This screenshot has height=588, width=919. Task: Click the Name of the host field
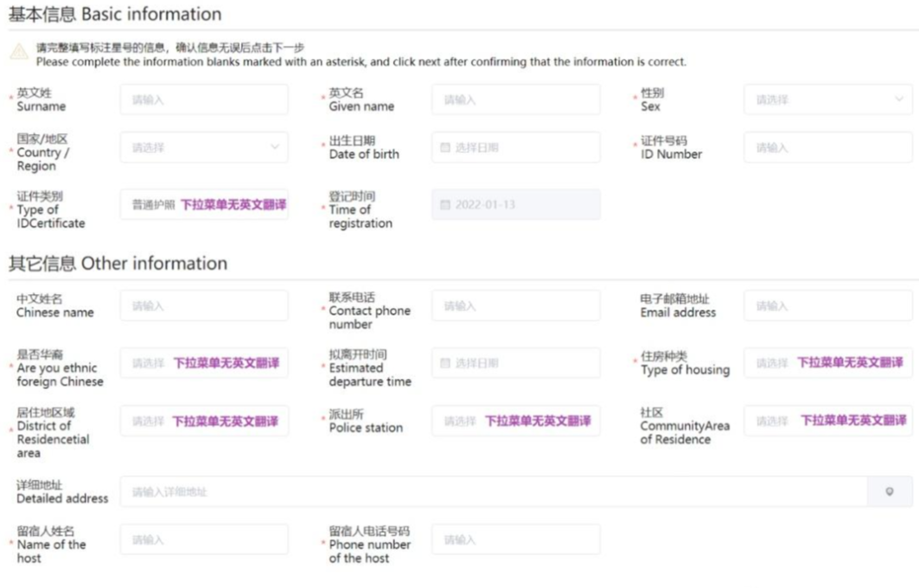204,540
